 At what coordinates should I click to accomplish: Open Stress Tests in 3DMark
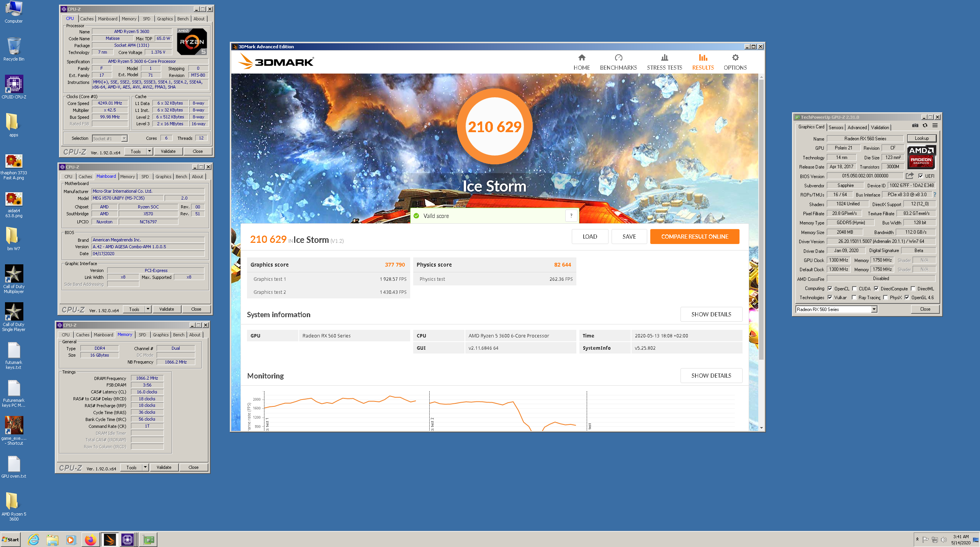click(664, 62)
